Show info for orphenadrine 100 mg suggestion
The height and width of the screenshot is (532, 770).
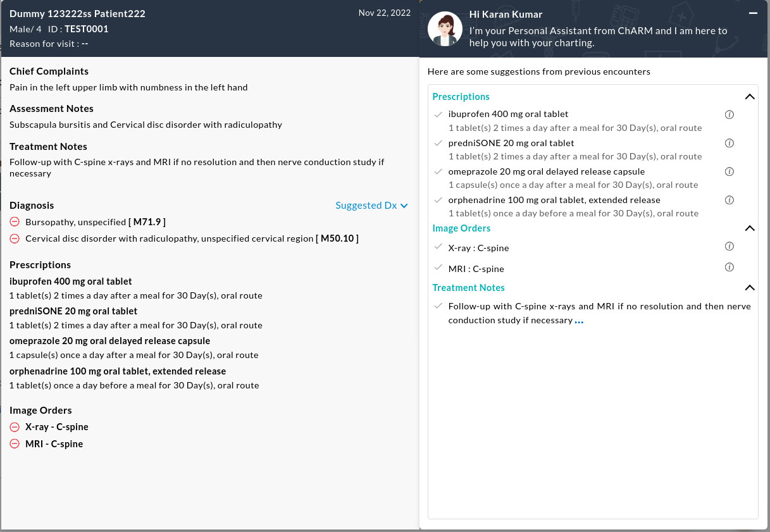point(729,200)
